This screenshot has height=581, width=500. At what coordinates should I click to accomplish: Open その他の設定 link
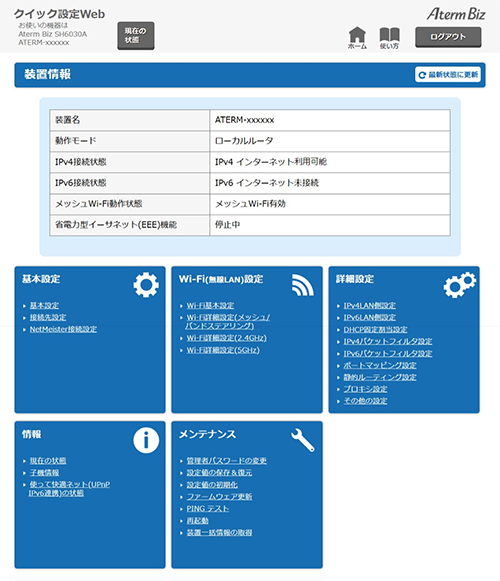[365, 401]
